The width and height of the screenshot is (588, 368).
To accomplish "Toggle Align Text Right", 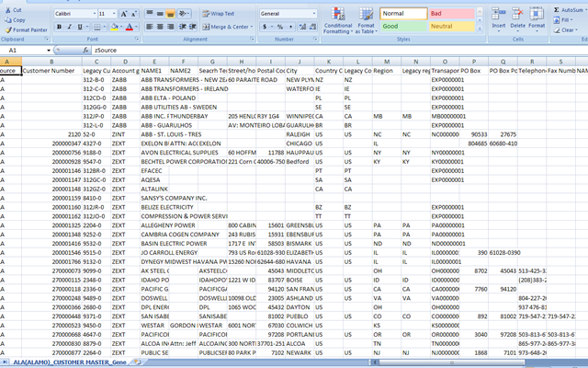I will click(170, 27).
